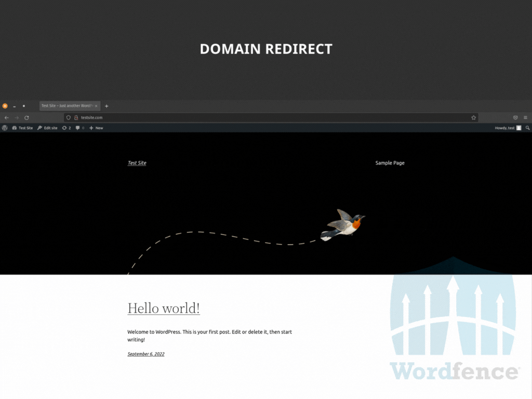Expand the Howdy, test account menu
Screen dimensions: 532x399
508,128
